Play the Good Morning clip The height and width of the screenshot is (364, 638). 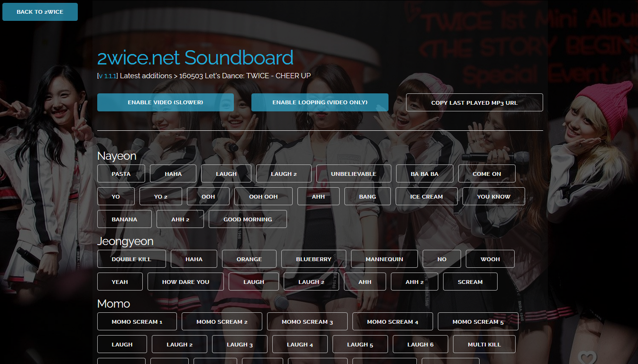(248, 219)
